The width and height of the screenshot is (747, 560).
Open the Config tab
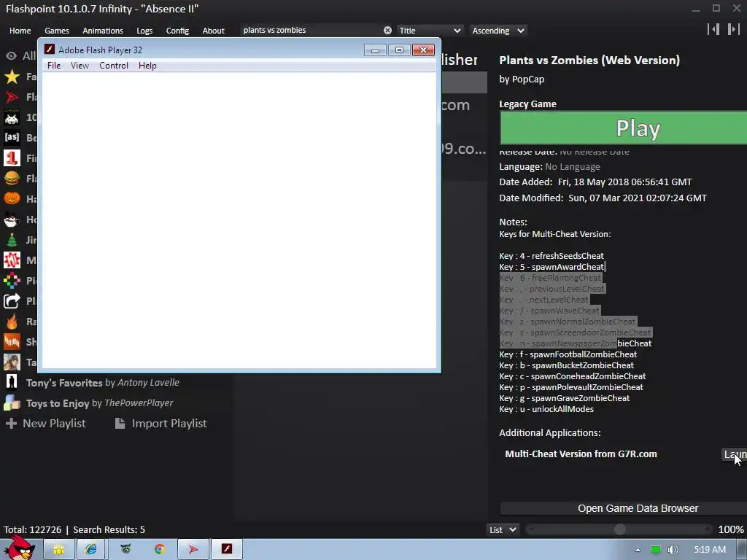178,31
